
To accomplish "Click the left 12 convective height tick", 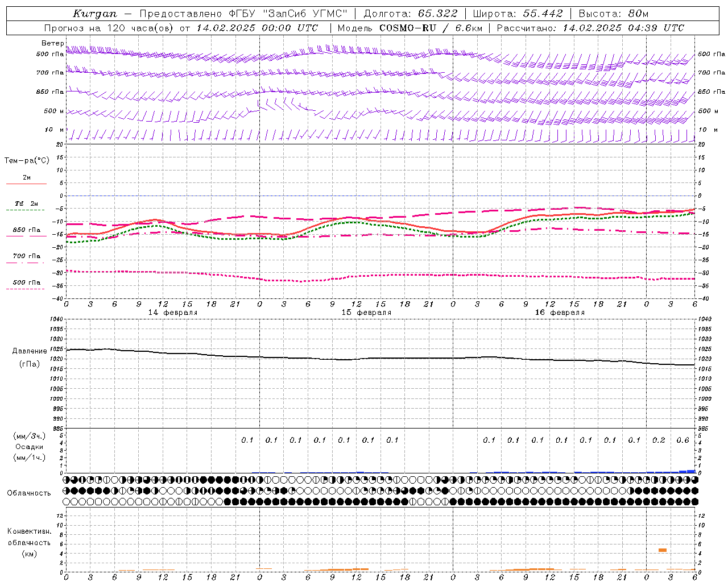I will 60,516.
